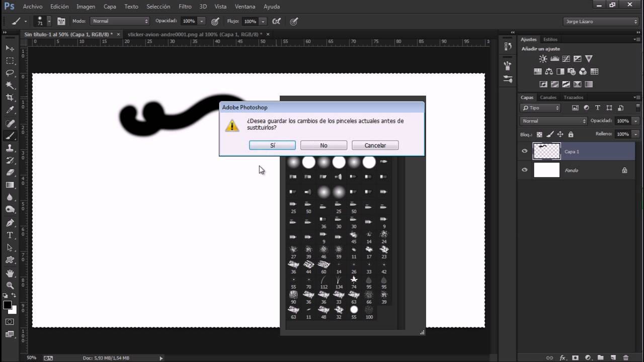This screenshot has width=644, height=362.
Task: Click the background color swatch
Action: pyautogui.click(x=12, y=310)
